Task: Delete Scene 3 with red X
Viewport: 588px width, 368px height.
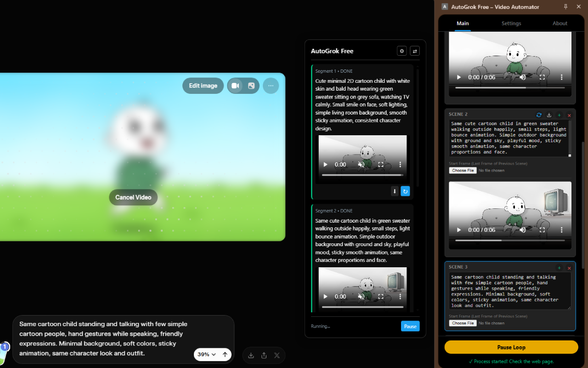Action: point(569,268)
